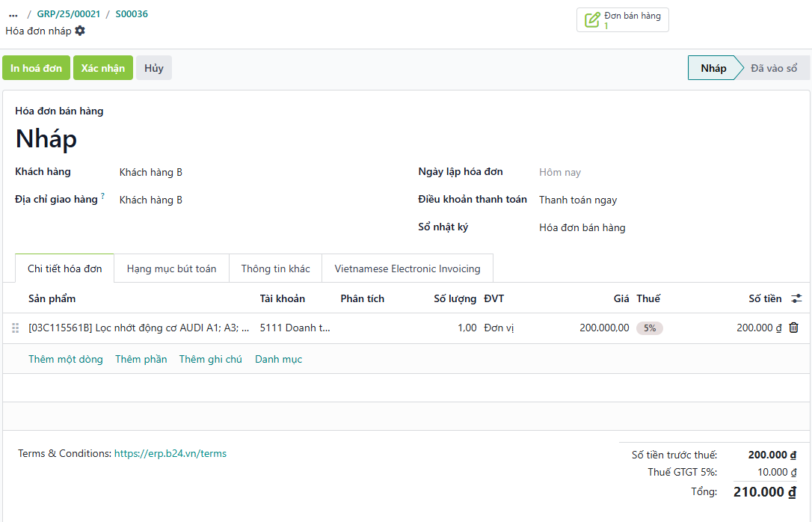Switch to Hạng mục bút toán tab
812x522 pixels.
[x=171, y=268]
